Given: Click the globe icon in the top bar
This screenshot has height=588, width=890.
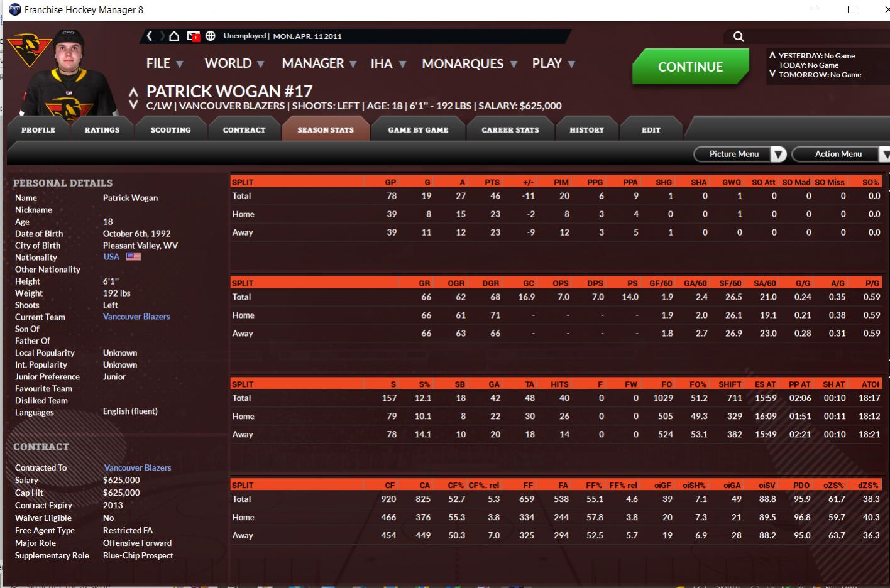Looking at the screenshot, I should 211,36.
